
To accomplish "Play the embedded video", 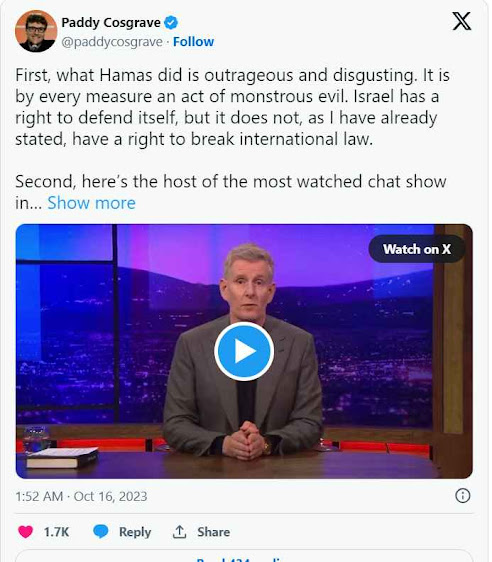I will 244,351.
